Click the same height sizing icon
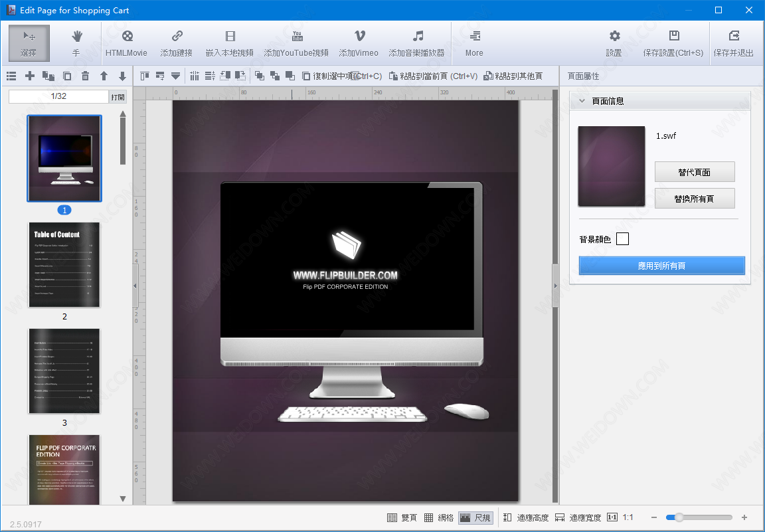The height and width of the screenshot is (532, 765). [240, 76]
